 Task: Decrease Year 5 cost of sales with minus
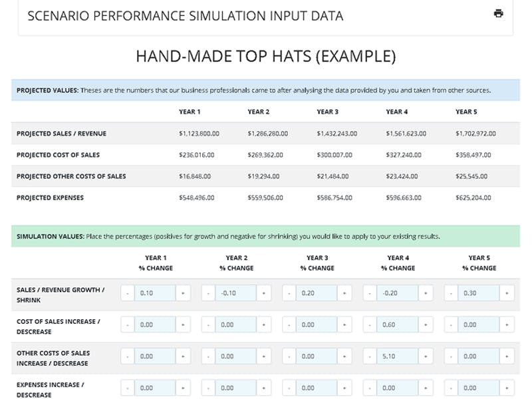451,325
